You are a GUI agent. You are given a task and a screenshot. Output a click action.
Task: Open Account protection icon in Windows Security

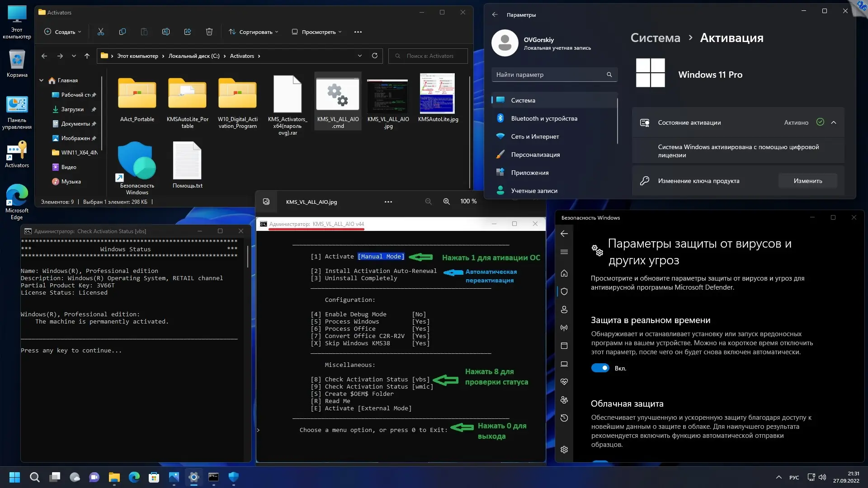[x=564, y=310]
